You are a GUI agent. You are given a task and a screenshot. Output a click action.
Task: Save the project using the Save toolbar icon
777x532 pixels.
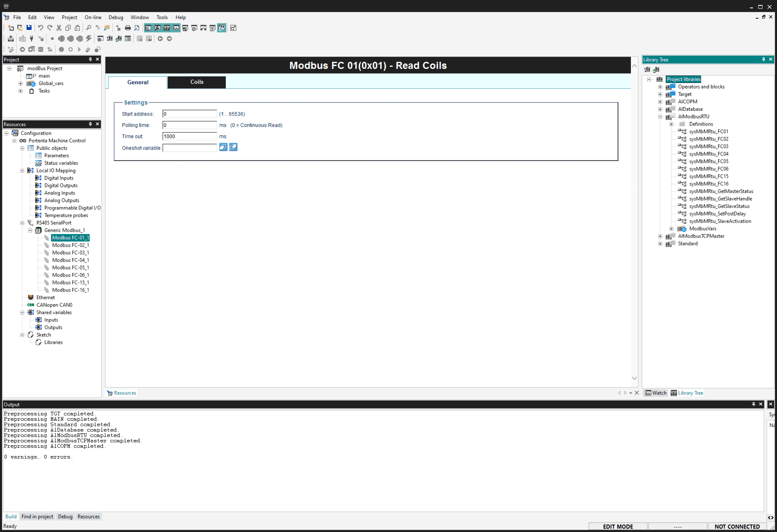click(x=29, y=28)
